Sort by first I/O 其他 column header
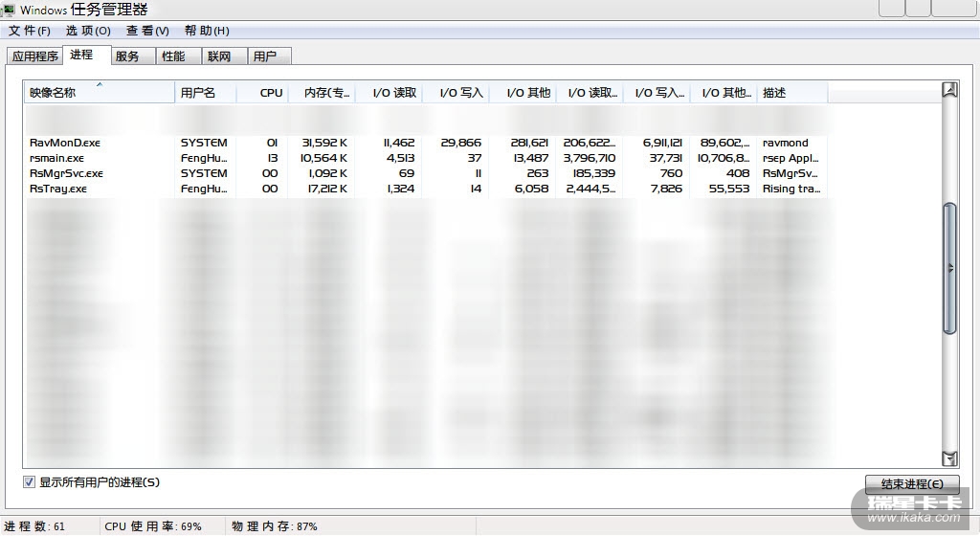Screen dimensions: 980x536 tap(523, 93)
